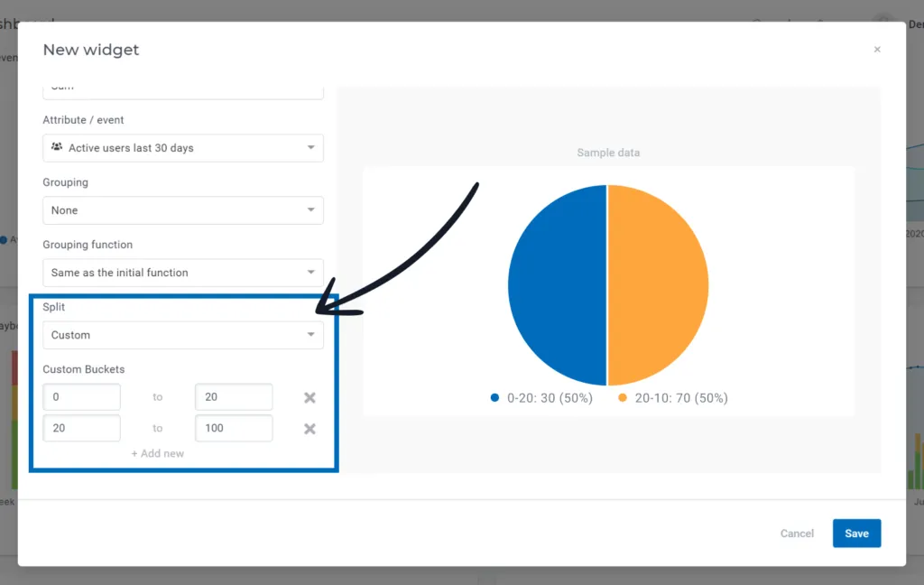The width and height of the screenshot is (924, 585).
Task: Save the new widget
Action: [857, 534]
